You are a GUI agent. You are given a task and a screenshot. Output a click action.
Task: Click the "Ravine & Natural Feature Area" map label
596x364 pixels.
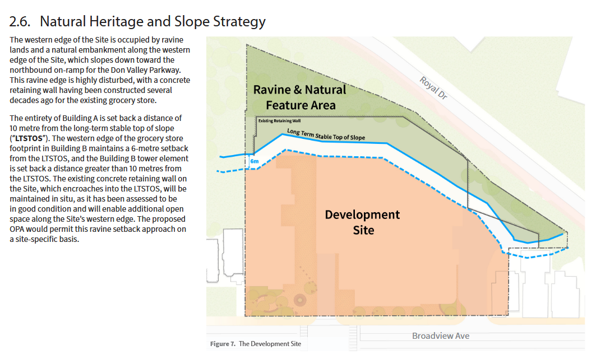coord(300,97)
